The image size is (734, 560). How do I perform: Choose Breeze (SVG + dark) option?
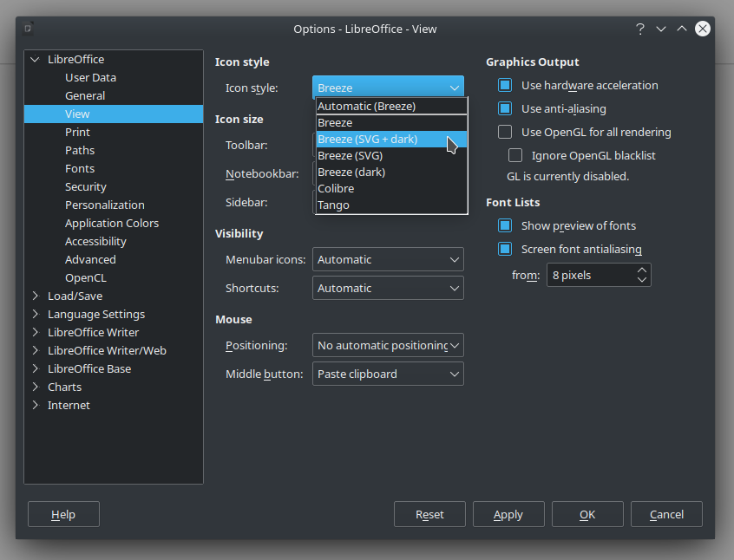pyautogui.click(x=392, y=139)
